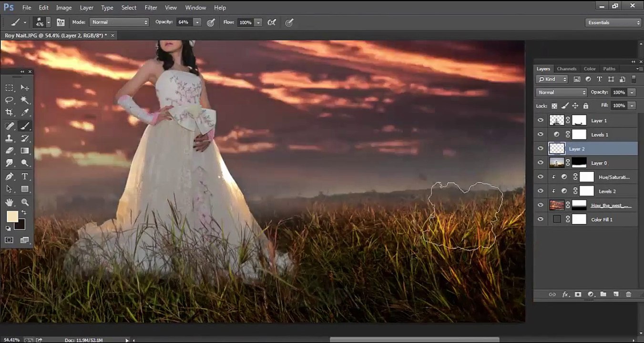Select the Dodge tool

tap(25, 163)
